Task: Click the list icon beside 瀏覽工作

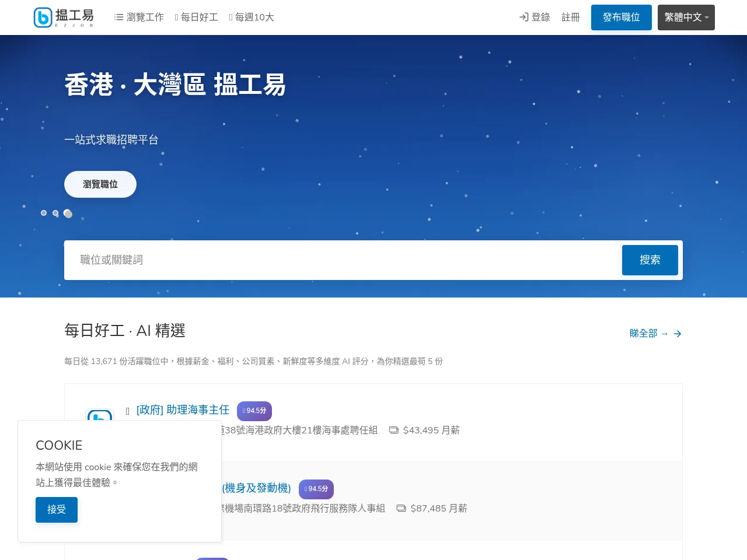Action: pyautogui.click(x=119, y=17)
